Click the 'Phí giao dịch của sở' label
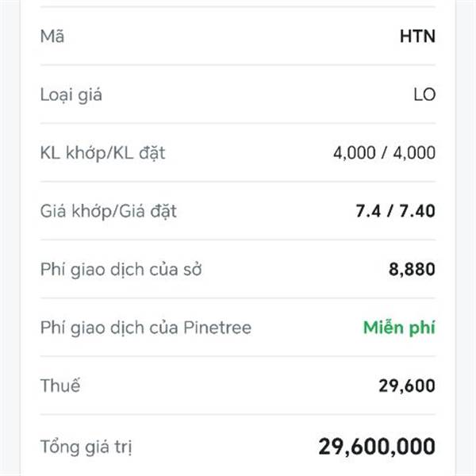This screenshot has height=476, width=476. click(x=121, y=270)
